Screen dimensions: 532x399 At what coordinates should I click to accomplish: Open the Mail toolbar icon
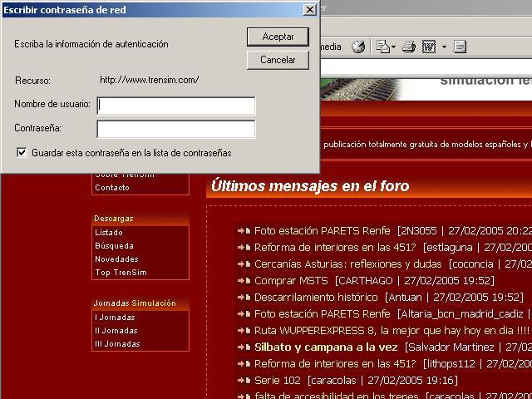383,47
